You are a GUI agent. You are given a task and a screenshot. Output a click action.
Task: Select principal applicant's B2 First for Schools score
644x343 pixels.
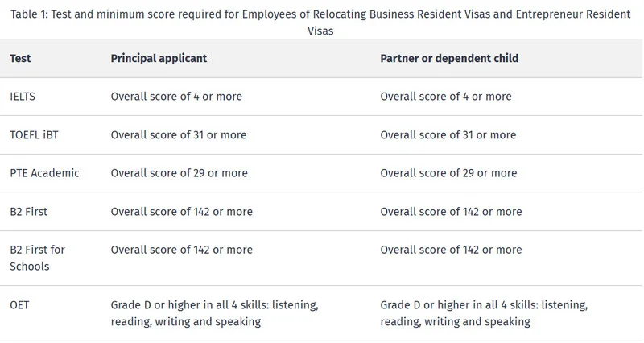tap(181, 250)
